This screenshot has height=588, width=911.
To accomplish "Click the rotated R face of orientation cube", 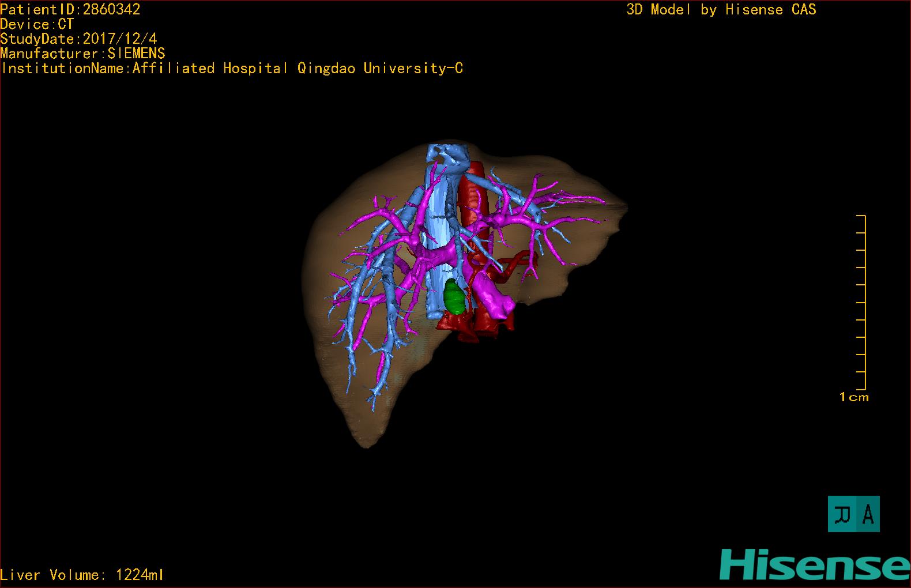I will (842, 514).
